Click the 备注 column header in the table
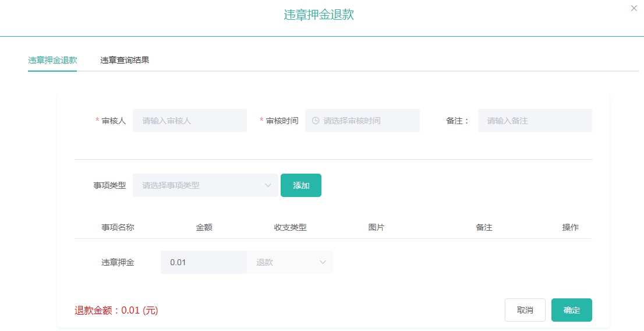Screen dimensions: 644x331 484,227
